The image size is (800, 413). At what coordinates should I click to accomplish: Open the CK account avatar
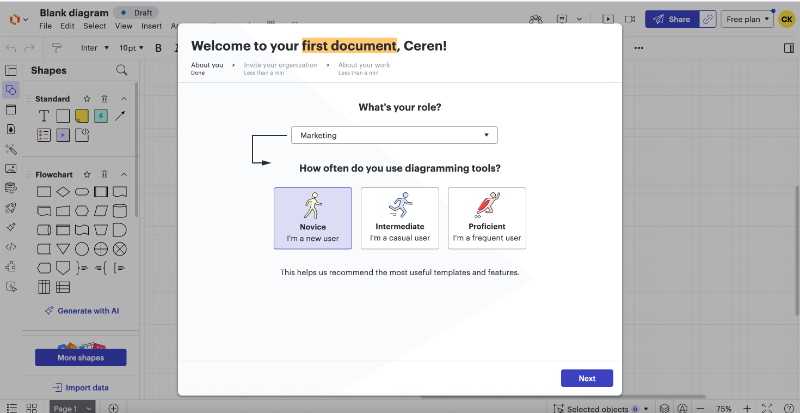pyautogui.click(x=786, y=19)
